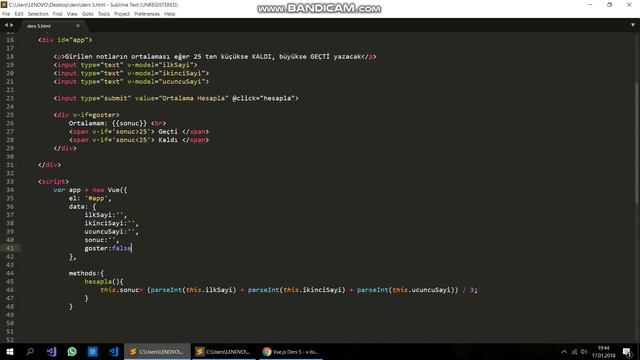Click this.sonuc assignment text
The height and width of the screenshot is (360, 640).
click(x=120, y=290)
